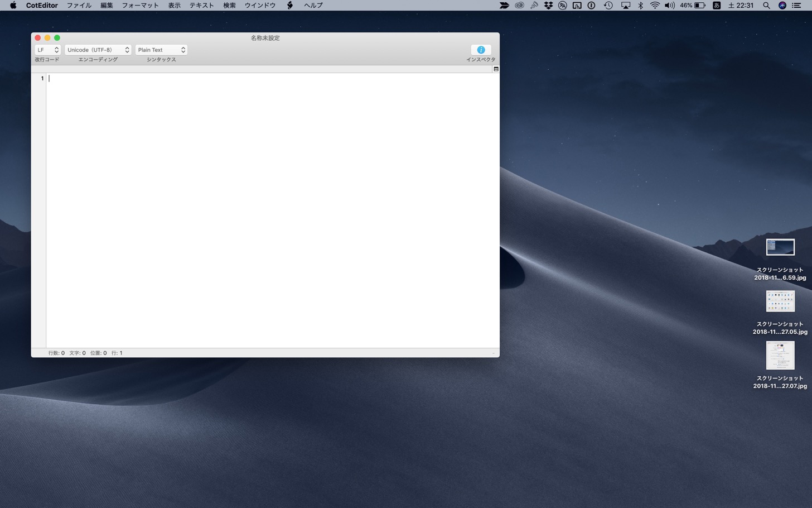The image size is (812, 508).
Task: Click the Bluetooth status icon
Action: coord(640,5)
